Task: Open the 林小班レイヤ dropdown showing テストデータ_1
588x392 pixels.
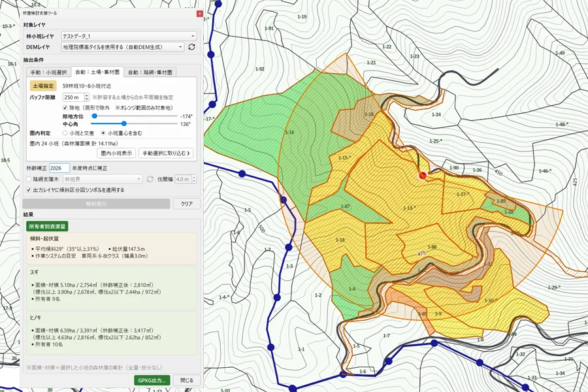Action: [129, 36]
